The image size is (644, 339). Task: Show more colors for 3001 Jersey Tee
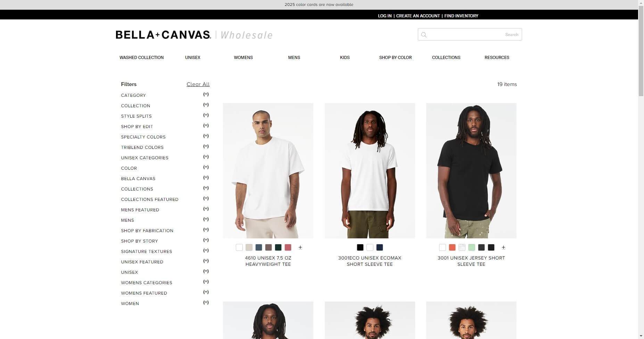[503, 247]
